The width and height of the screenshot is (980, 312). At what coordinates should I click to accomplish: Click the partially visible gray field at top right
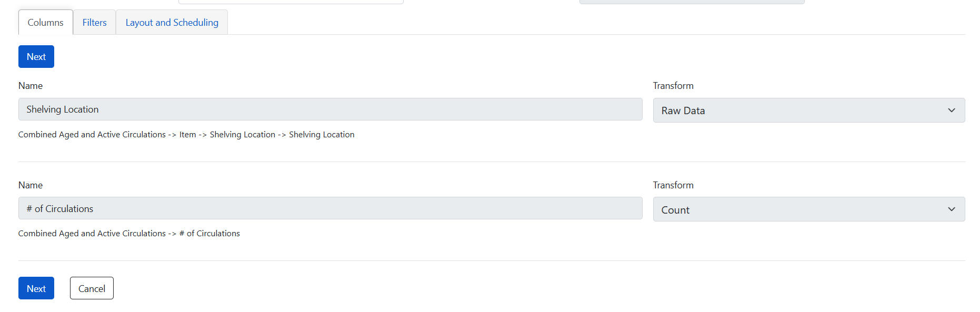(x=692, y=2)
